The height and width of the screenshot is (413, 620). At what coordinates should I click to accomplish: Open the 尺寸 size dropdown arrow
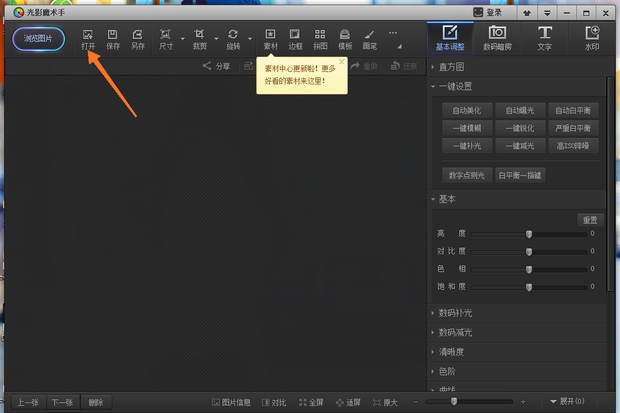183,39
